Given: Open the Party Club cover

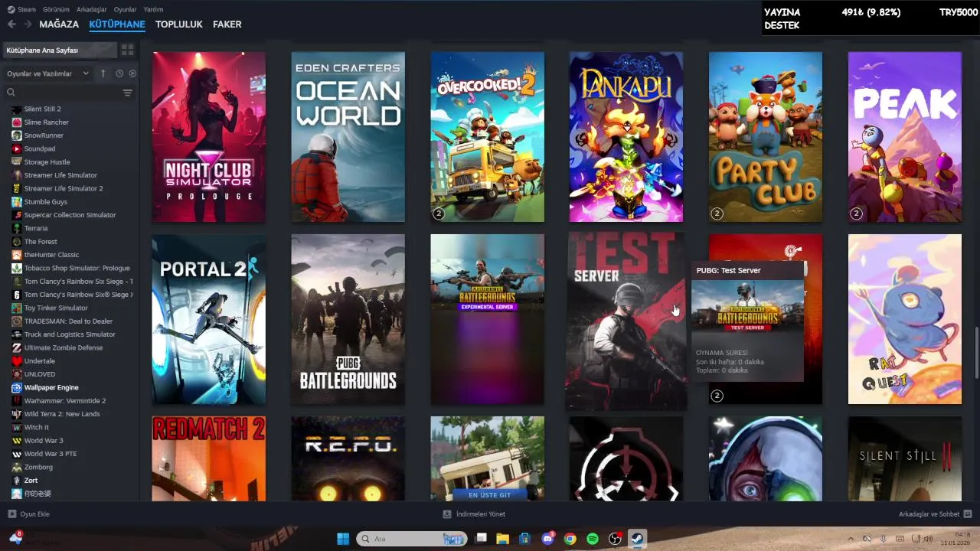Looking at the screenshot, I should click(766, 137).
